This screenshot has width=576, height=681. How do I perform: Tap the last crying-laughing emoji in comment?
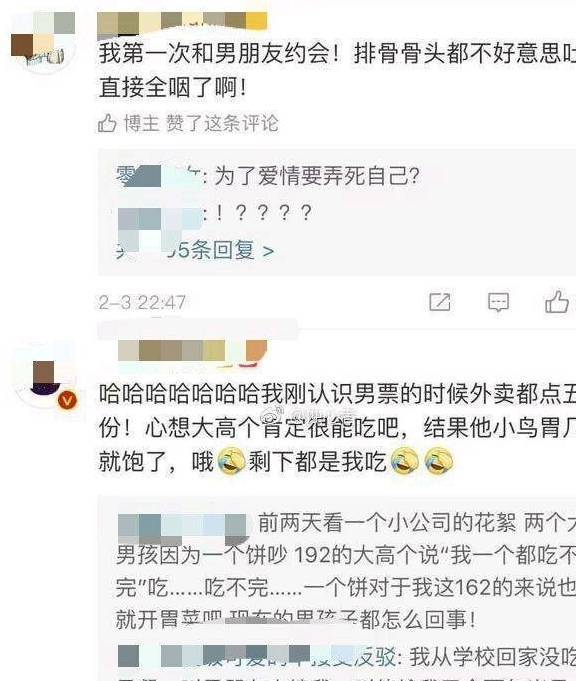tap(439, 460)
